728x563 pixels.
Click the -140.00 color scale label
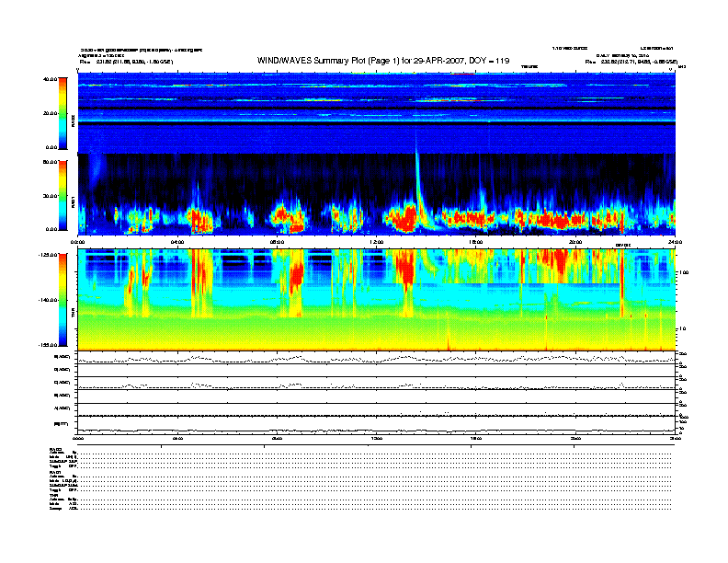coord(48,300)
